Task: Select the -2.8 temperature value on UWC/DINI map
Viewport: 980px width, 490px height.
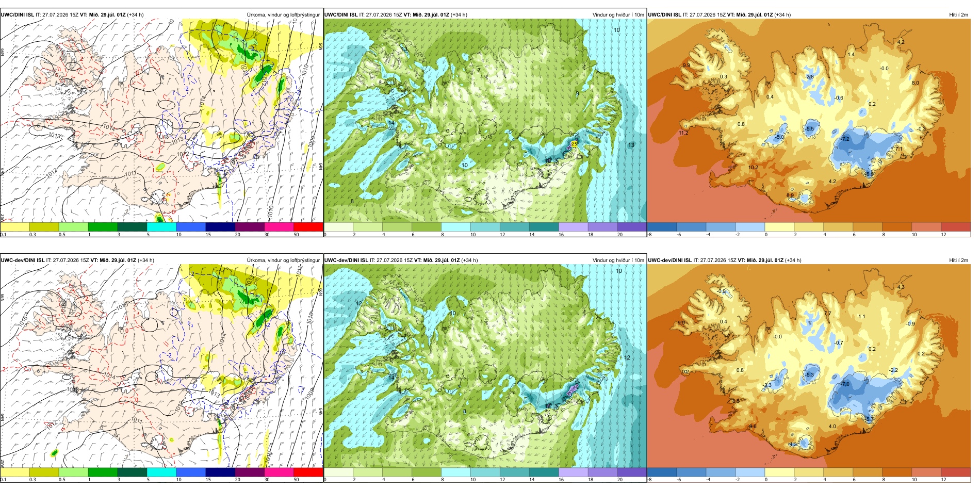Action: 810,77
